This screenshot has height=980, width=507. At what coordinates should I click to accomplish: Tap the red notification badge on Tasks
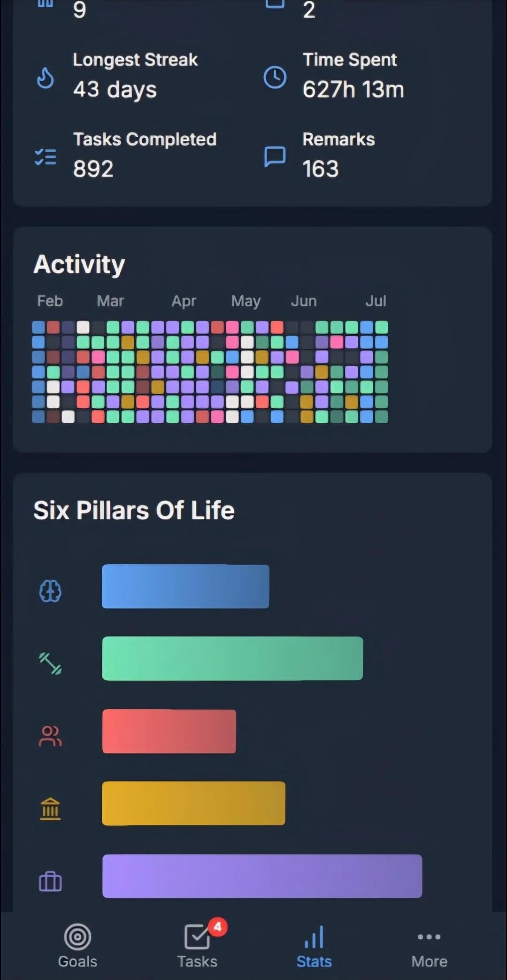pos(217,927)
